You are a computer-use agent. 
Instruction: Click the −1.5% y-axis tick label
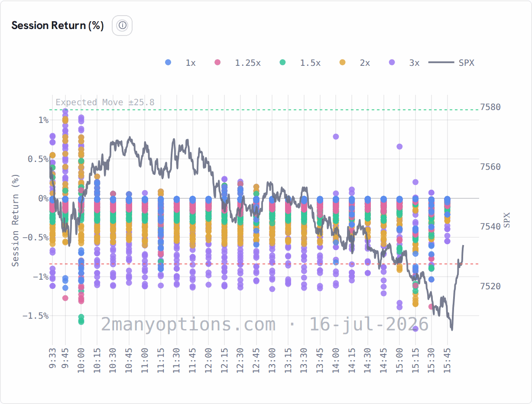click(36, 316)
